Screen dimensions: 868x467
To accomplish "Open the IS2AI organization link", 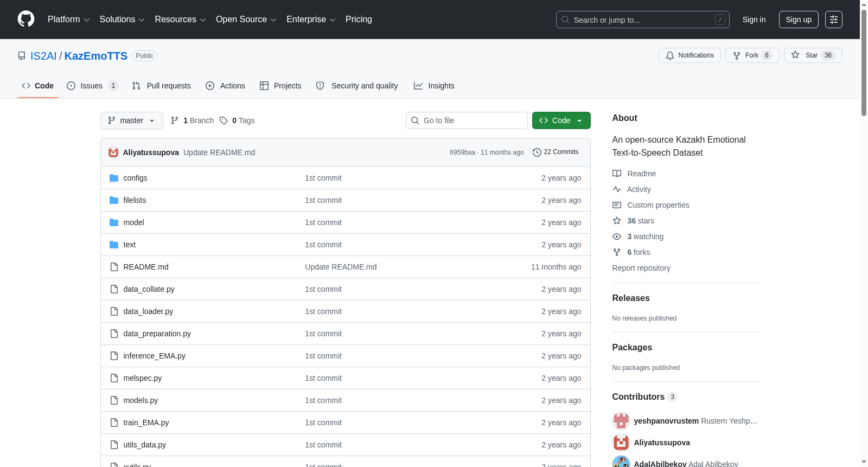I will tap(43, 56).
